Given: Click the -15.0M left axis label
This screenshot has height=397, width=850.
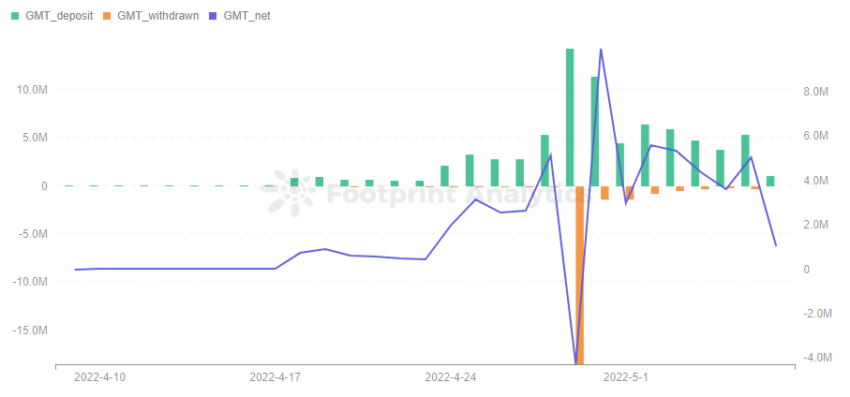Looking at the screenshot, I should tap(33, 330).
